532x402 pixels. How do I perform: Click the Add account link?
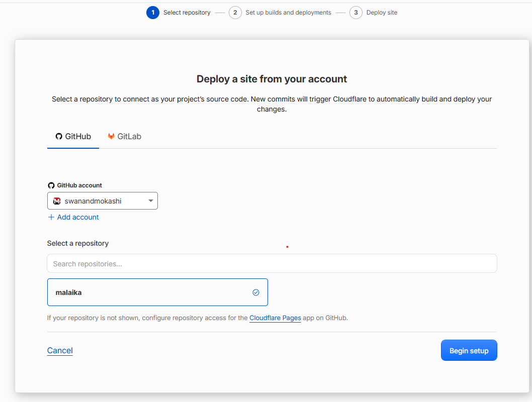click(x=73, y=217)
